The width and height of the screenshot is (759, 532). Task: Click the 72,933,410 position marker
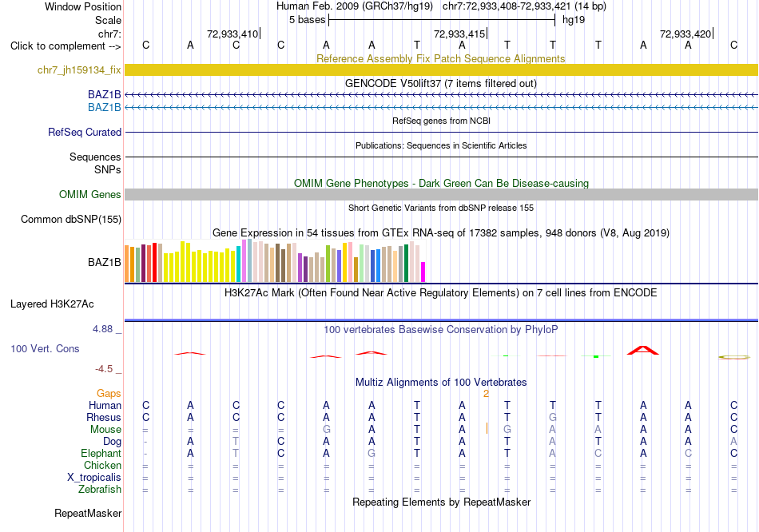click(x=232, y=34)
